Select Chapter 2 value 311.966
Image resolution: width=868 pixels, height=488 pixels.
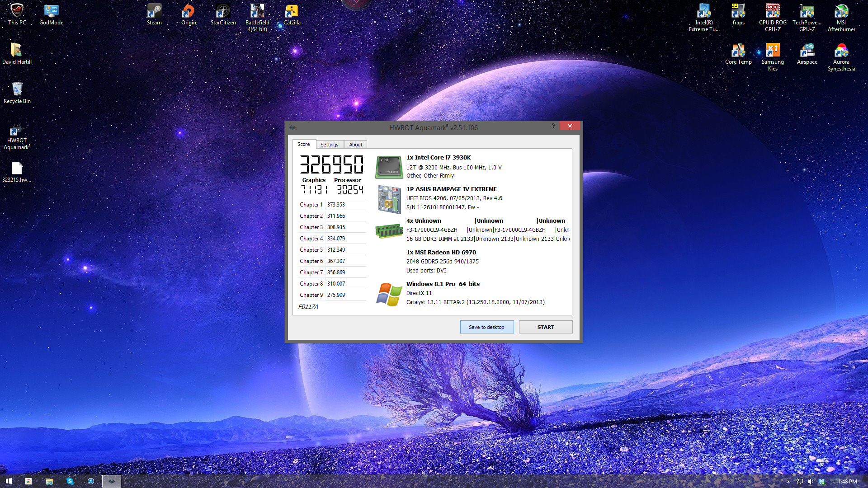pyautogui.click(x=336, y=216)
